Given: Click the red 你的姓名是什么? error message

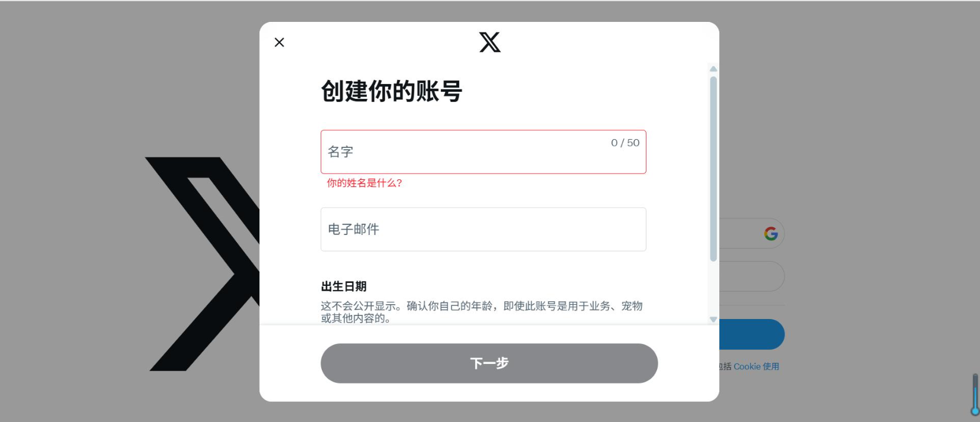Looking at the screenshot, I should tap(364, 183).
